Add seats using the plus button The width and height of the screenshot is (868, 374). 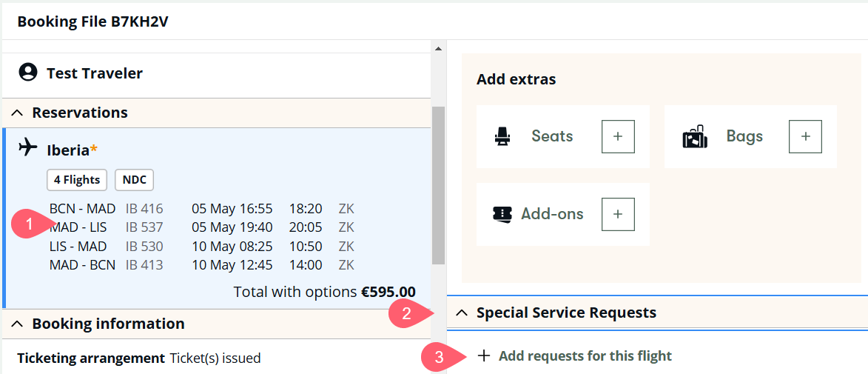coord(618,137)
